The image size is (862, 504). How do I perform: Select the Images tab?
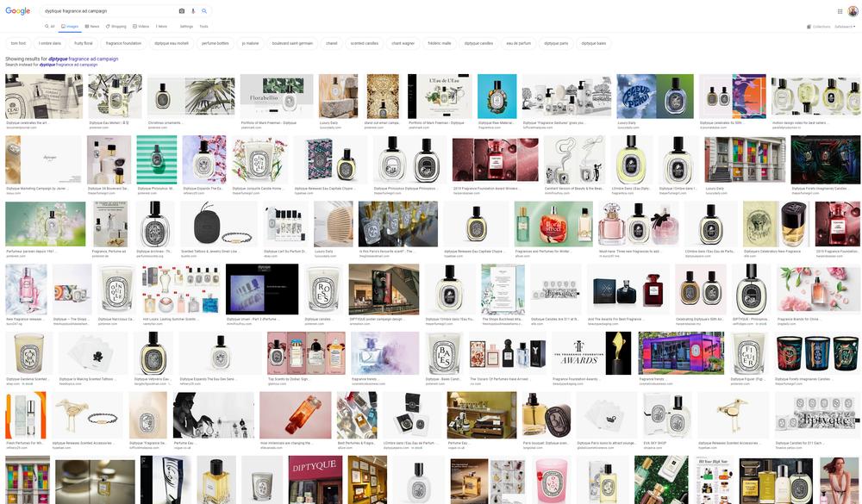point(70,27)
